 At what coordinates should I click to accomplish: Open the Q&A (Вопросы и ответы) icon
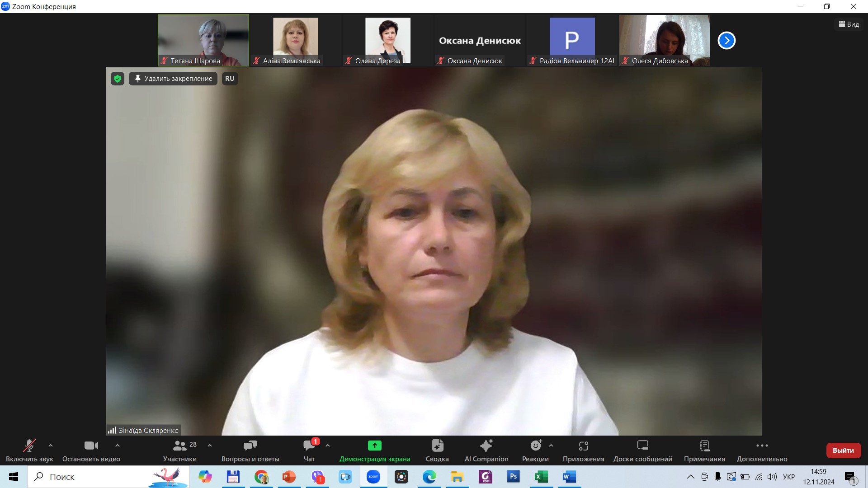(250, 446)
